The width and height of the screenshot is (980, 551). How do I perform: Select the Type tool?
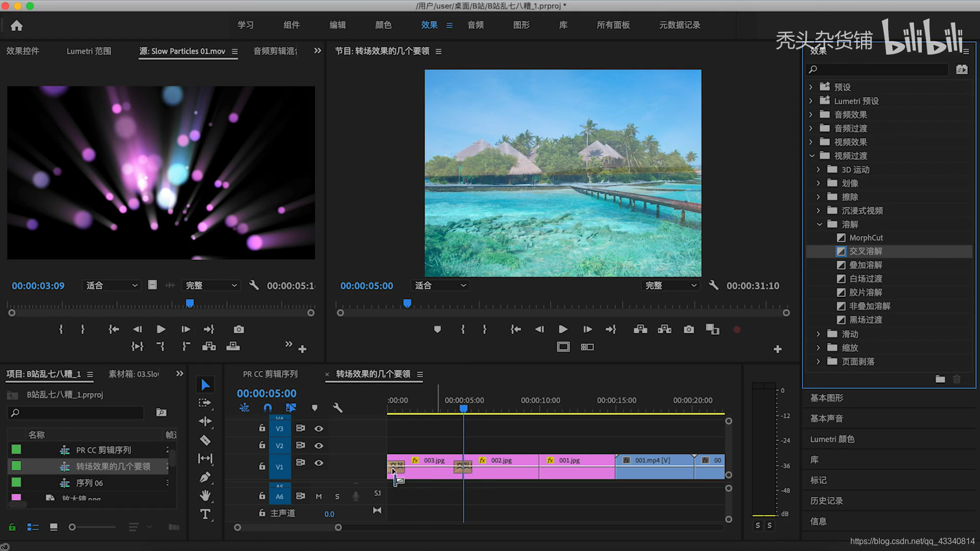point(205,514)
